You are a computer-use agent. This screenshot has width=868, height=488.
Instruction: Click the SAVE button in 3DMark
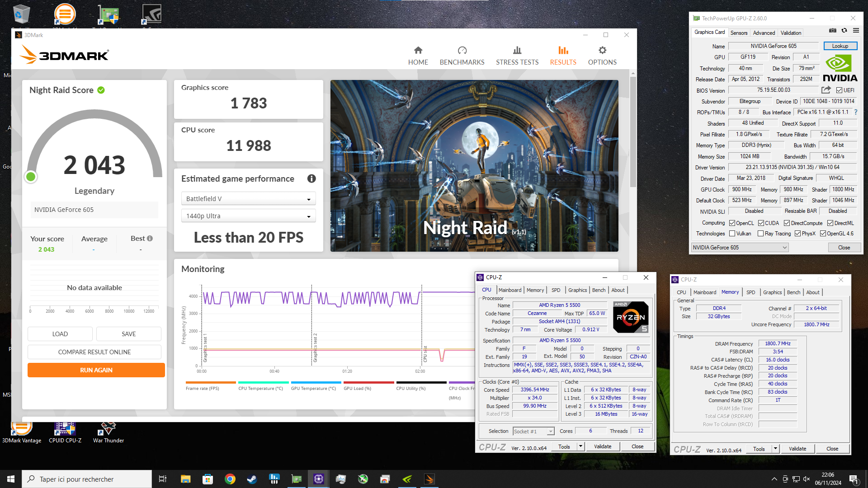tap(128, 334)
